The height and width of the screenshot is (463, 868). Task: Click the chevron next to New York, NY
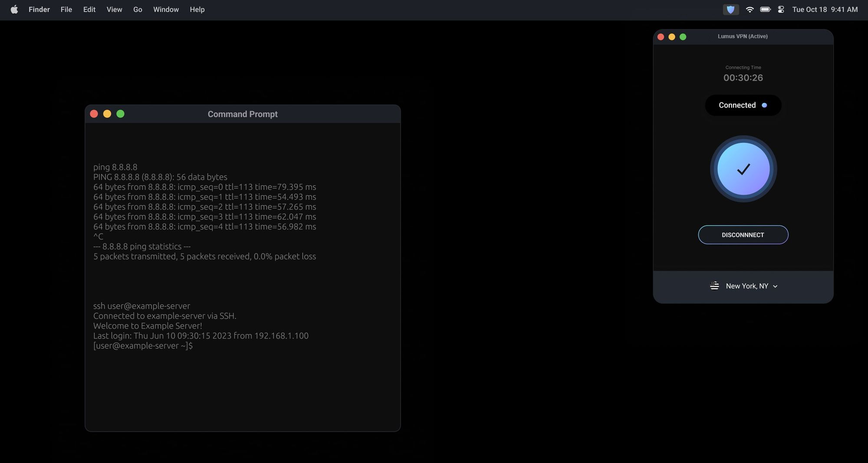point(775,286)
